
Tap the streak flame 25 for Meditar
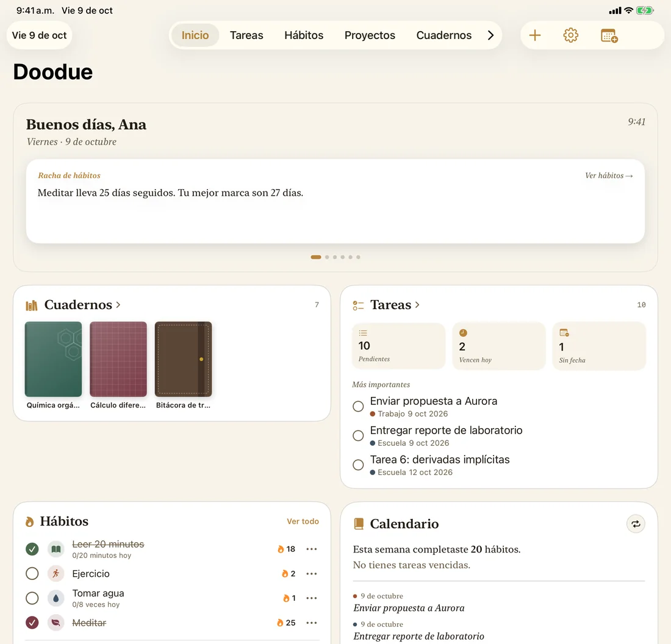pyautogui.click(x=286, y=623)
